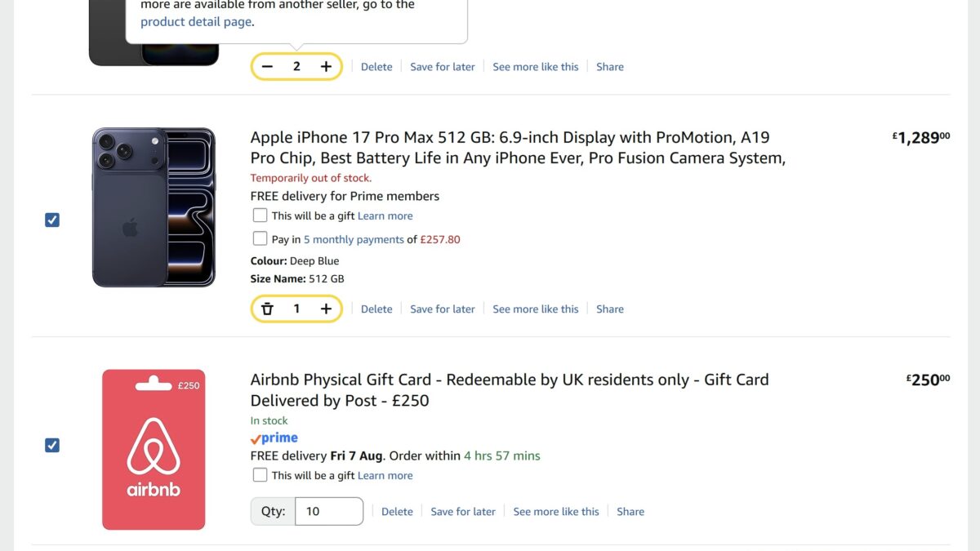Image resolution: width=980 pixels, height=551 pixels.
Task: Delete the iPhone 17 Pro Max from basket
Action: [376, 309]
